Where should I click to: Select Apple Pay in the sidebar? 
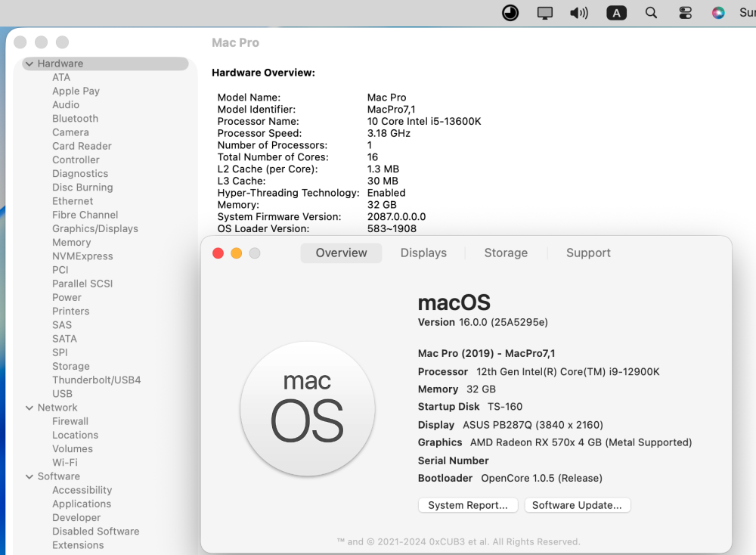click(x=76, y=91)
